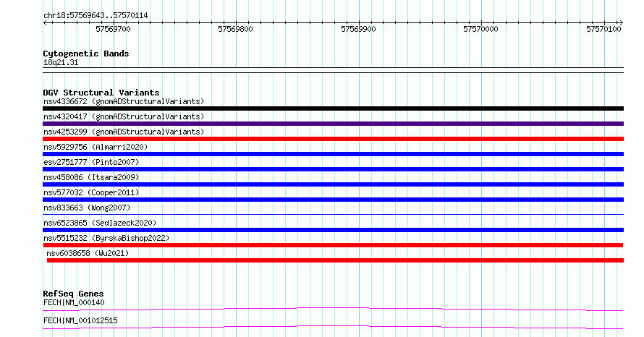Click the DGV Structural Variants track title

pos(101,93)
